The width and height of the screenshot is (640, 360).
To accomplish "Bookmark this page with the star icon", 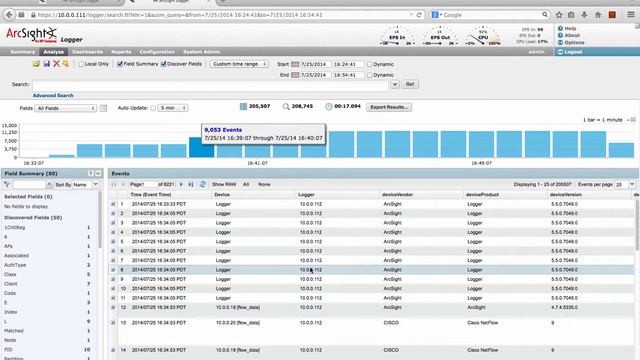I will (x=559, y=15).
